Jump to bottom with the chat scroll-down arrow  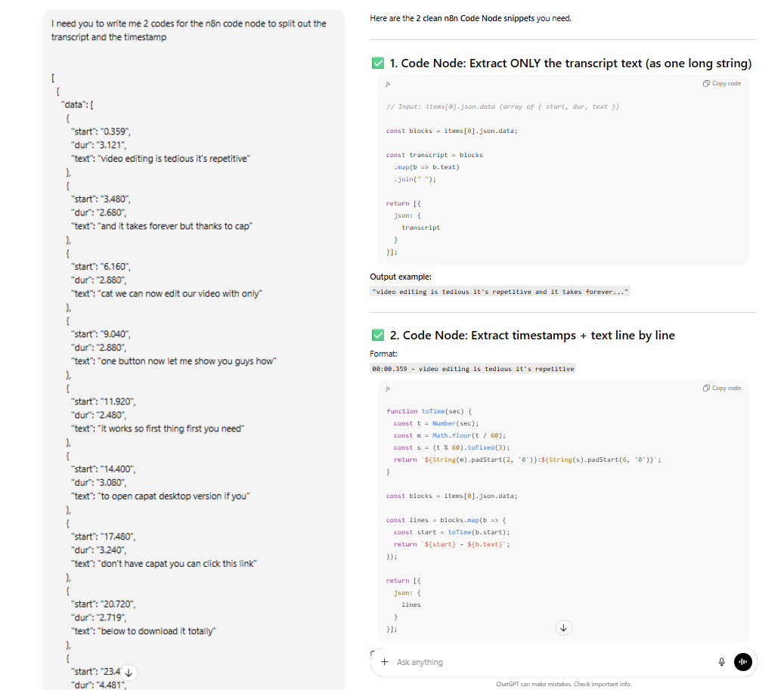point(563,628)
